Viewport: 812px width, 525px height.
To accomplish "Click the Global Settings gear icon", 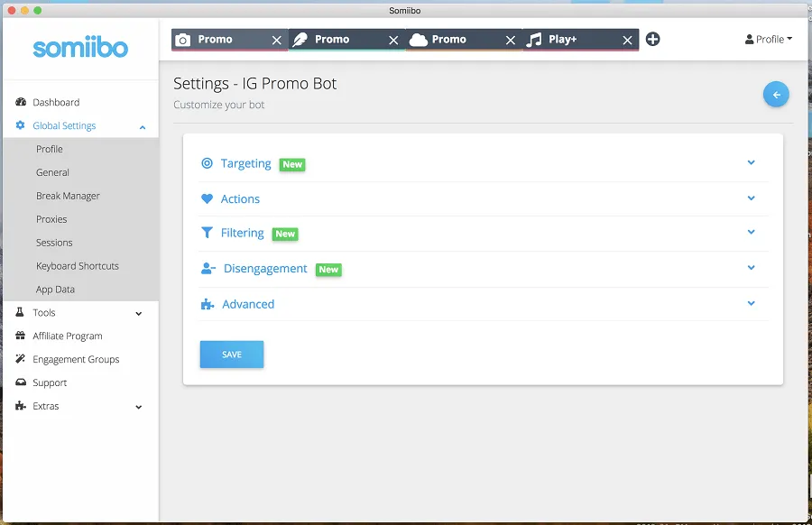I will pyautogui.click(x=21, y=125).
